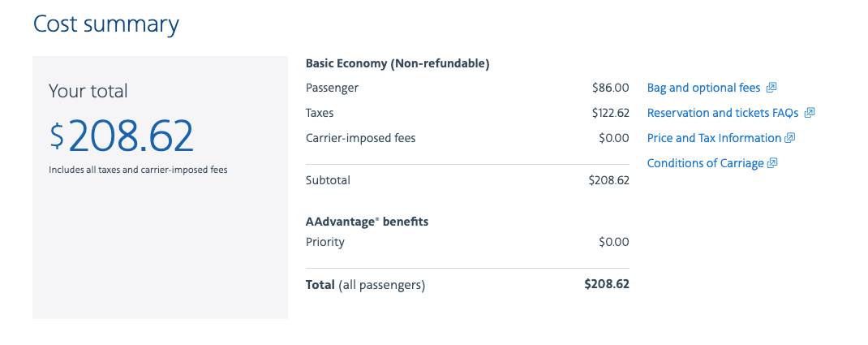Open the Bag and optional fees link
Viewport: 868px width, 345px height.
(703, 88)
